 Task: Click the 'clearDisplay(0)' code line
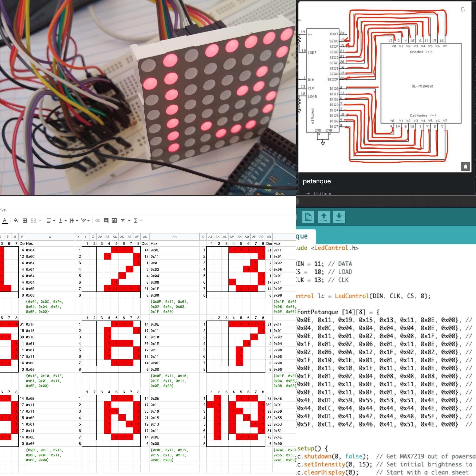click(x=328, y=472)
